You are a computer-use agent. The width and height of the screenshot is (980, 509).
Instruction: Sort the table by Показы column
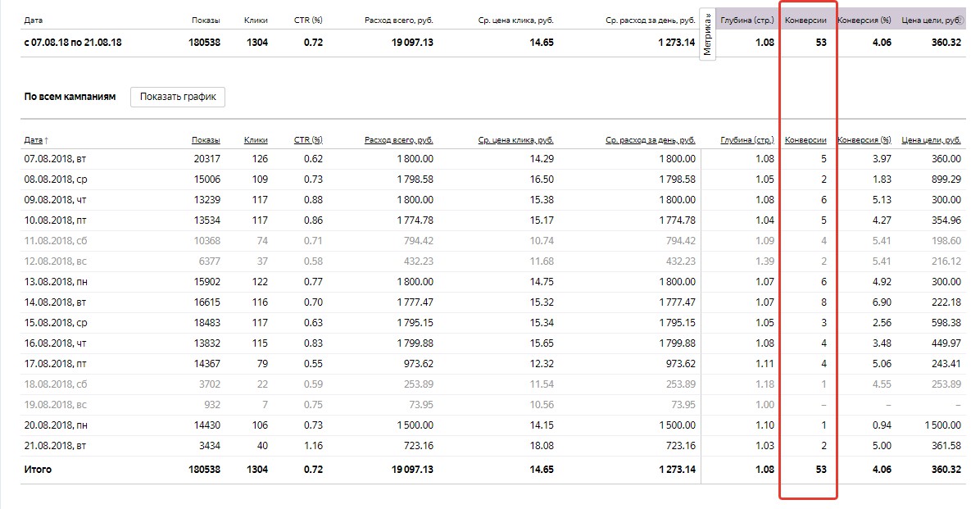click(x=206, y=140)
